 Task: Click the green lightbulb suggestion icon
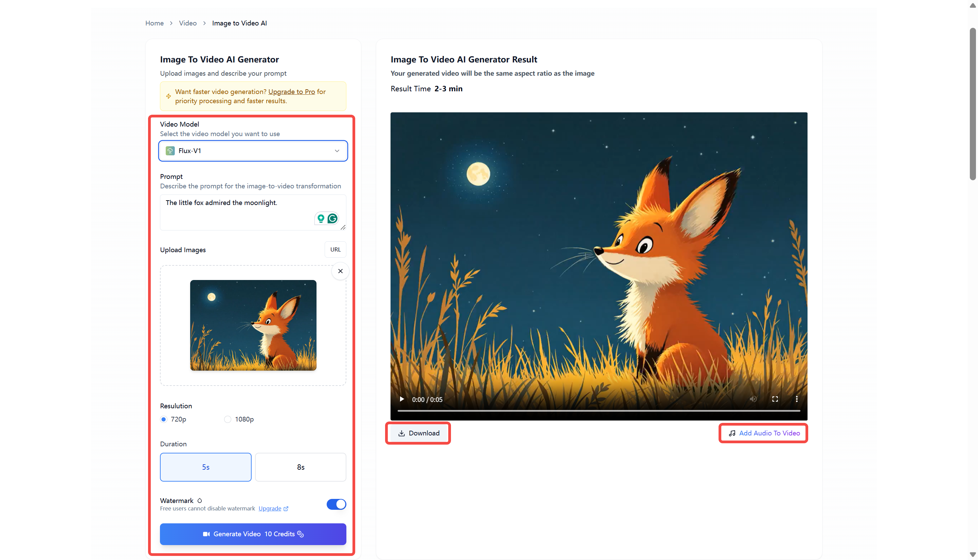tap(321, 219)
